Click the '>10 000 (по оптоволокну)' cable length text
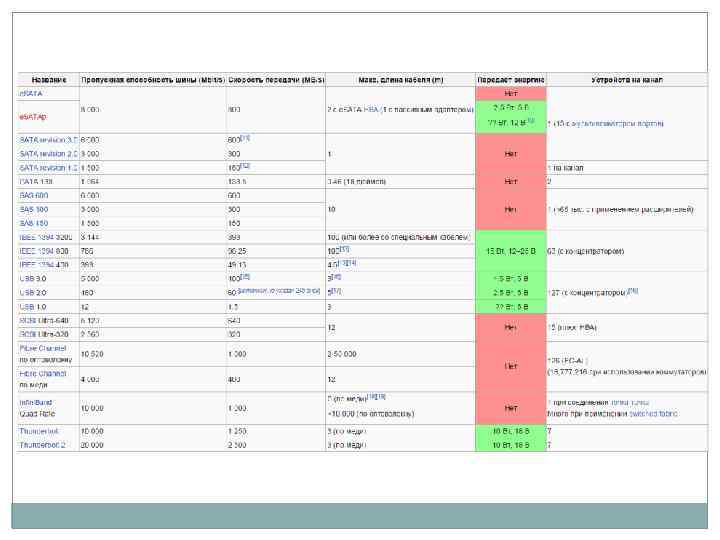Image resolution: width=720 pixels, height=540 pixels. click(371, 414)
